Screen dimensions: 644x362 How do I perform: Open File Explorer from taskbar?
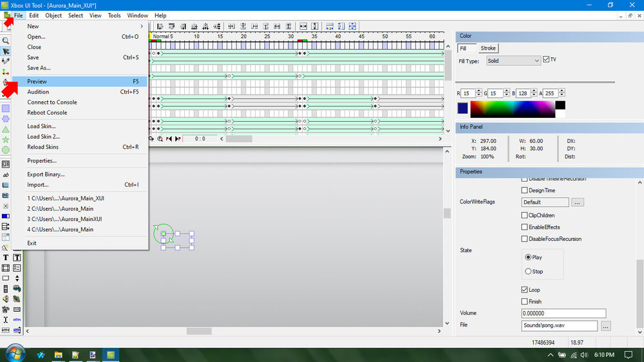(59, 355)
